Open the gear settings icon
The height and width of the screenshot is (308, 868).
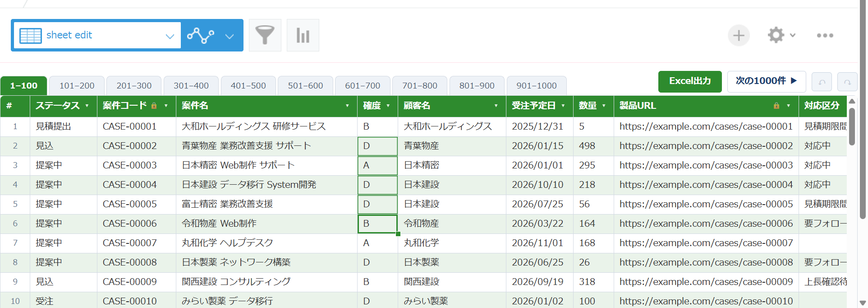point(776,35)
